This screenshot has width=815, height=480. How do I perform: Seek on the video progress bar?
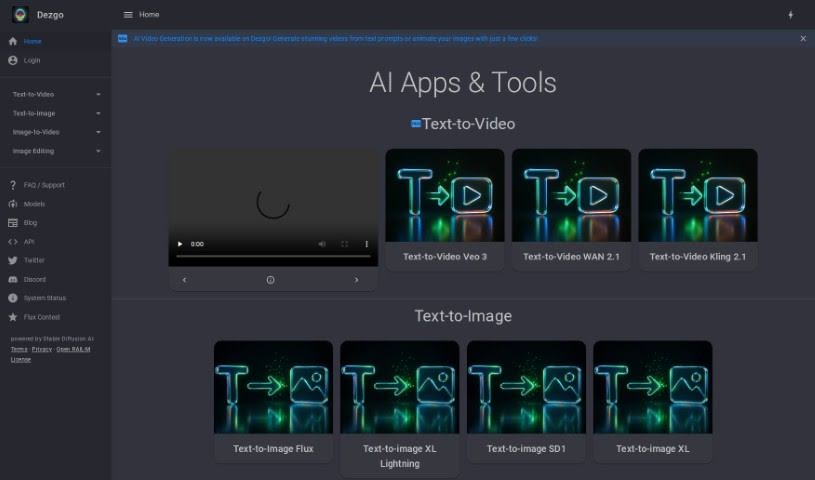tap(273, 256)
